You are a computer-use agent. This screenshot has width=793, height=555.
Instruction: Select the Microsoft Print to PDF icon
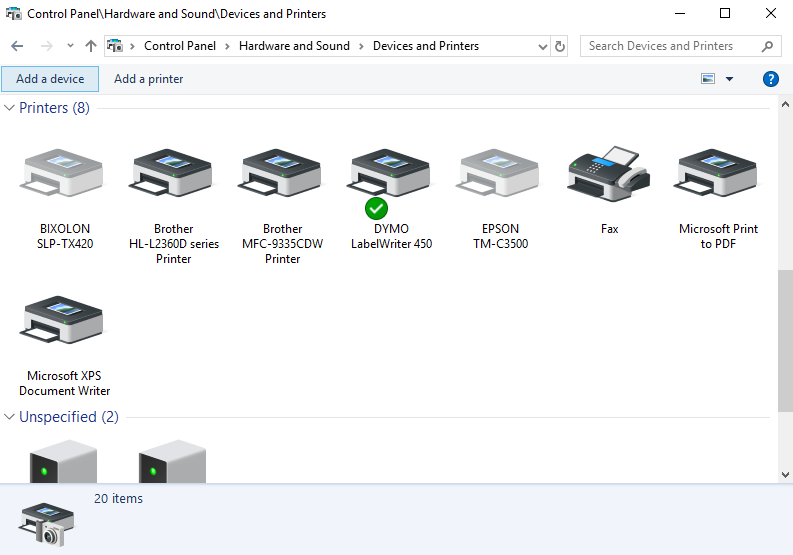pyautogui.click(x=716, y=172)
